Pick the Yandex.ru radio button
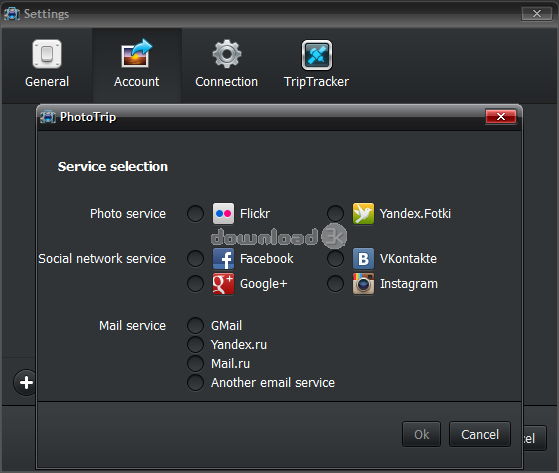Image resolution: width=559 pixels, height=473 pixels. tap(195, 345)
